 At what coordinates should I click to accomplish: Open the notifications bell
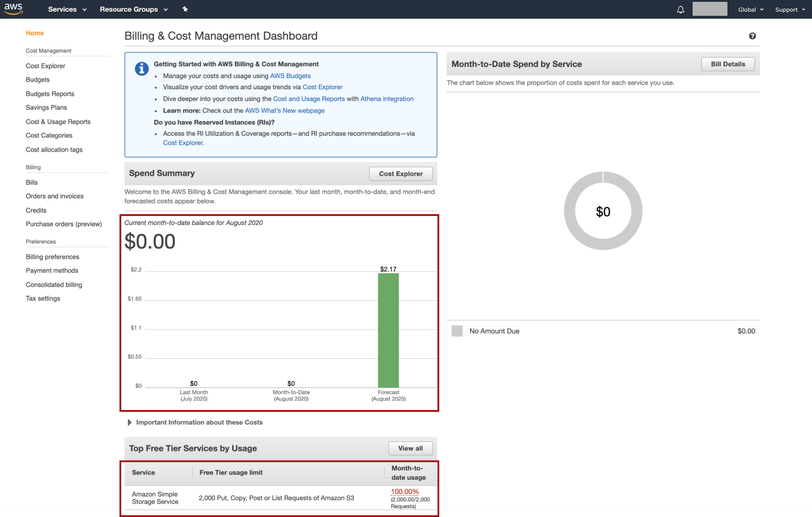[x=681, y=9]
